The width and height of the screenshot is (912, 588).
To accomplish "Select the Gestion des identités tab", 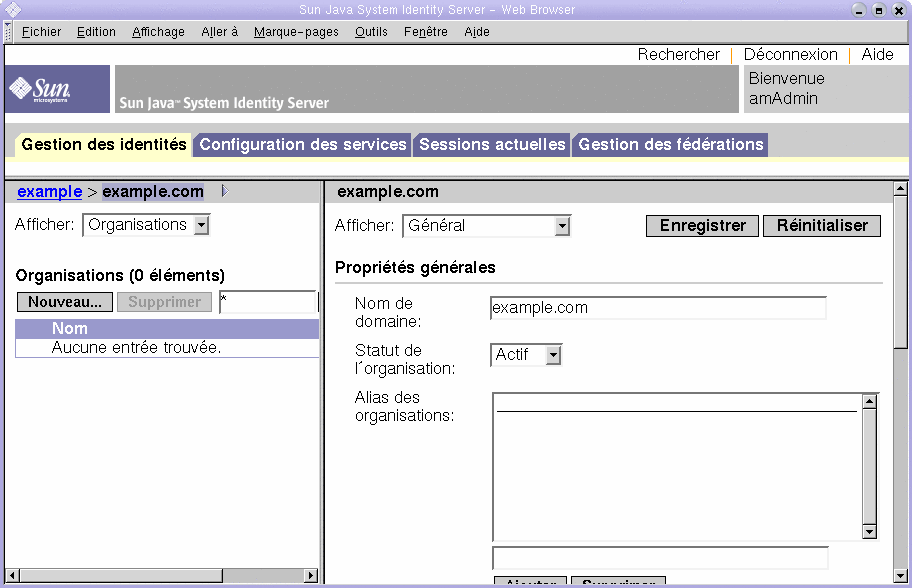I will pyautogui.click(x=104, y=144).
